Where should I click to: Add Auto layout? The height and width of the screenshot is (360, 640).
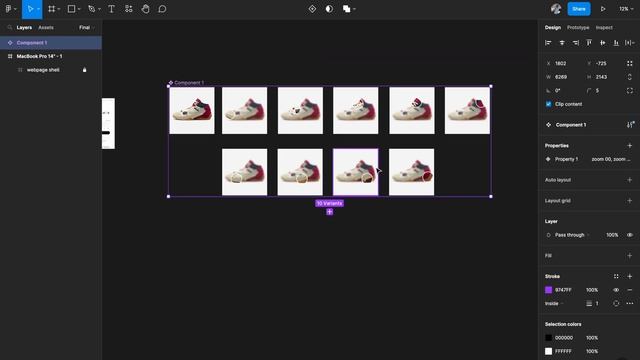click(x=629, y=180)
